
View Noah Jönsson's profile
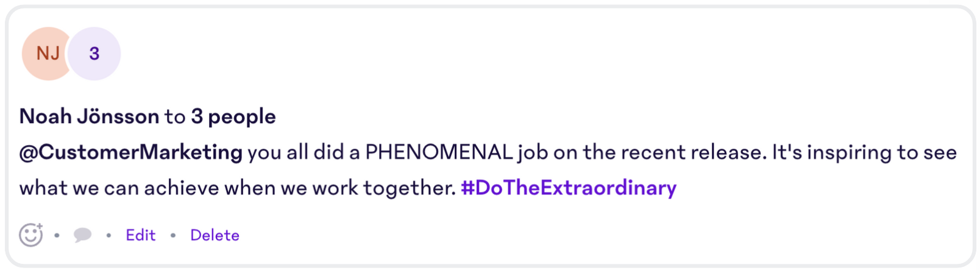[90, 116]
